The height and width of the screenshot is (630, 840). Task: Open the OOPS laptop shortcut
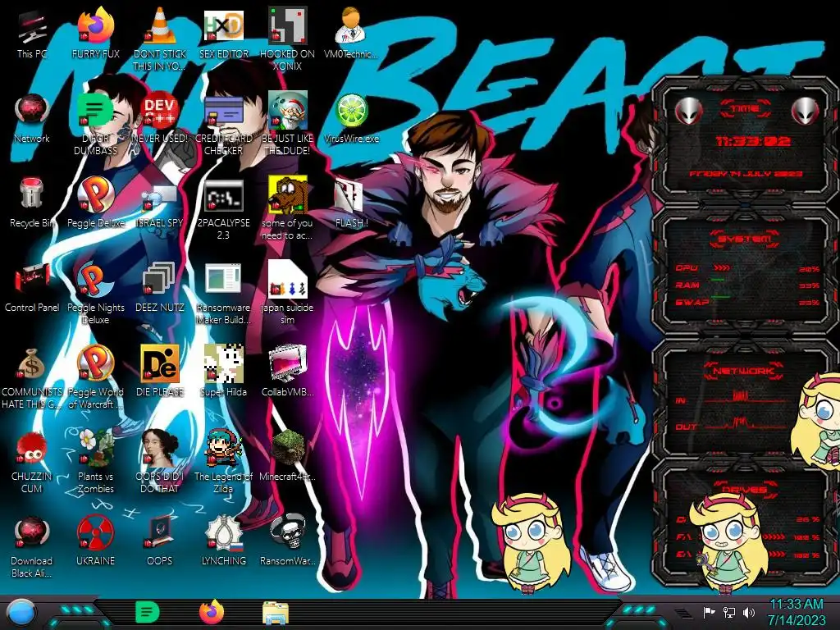[159, 540]
